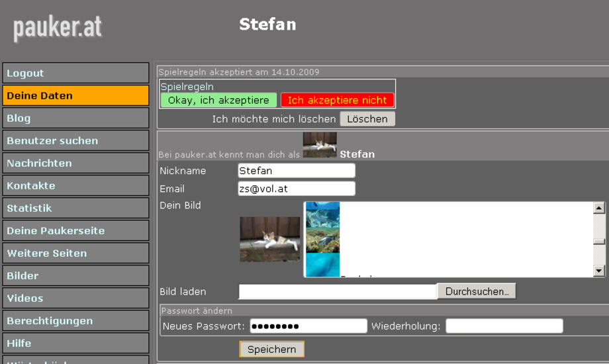
Task: Click the small cat avatar beside Stefan
Action: (320, 145)
